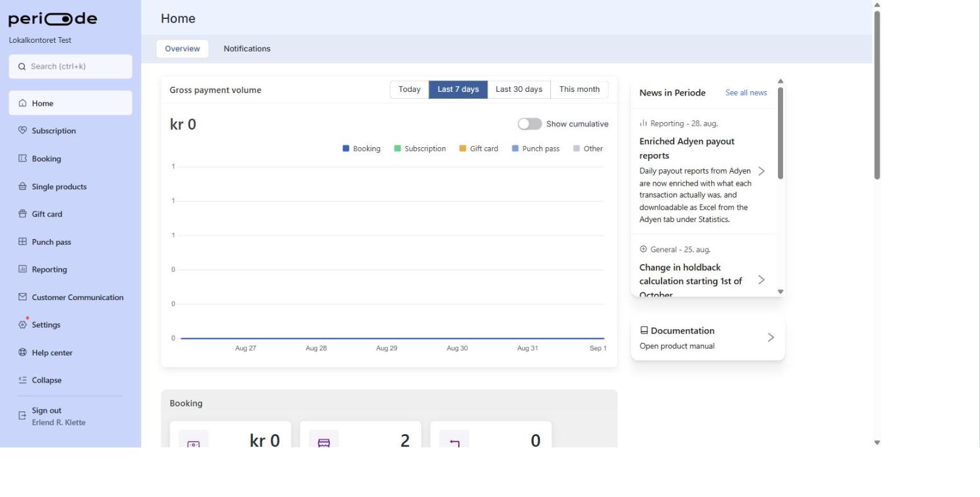
Task: Switch to the Notifications tab
Action: [247, 48]
